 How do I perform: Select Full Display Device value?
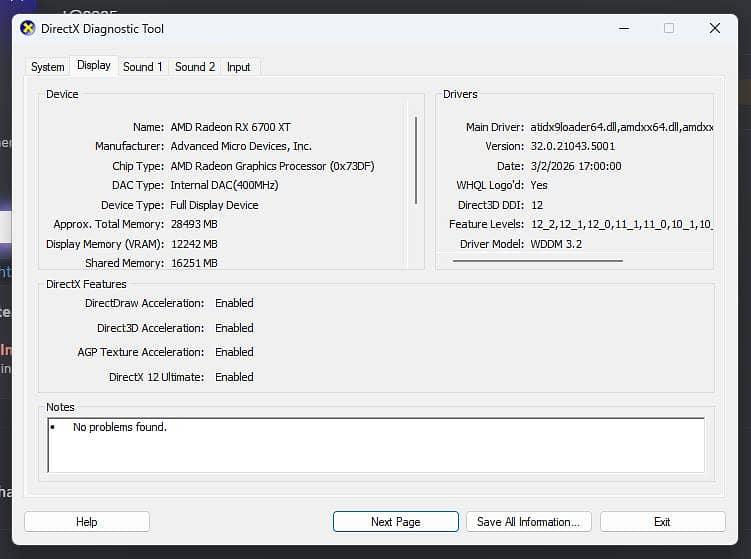pyautogui.click(x=214, y=205)
